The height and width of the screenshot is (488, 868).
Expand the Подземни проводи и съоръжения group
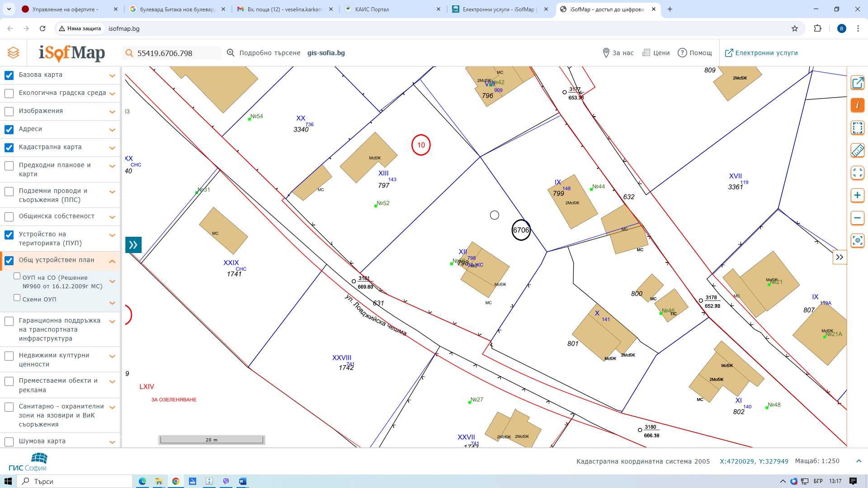(x=112, y=192)
